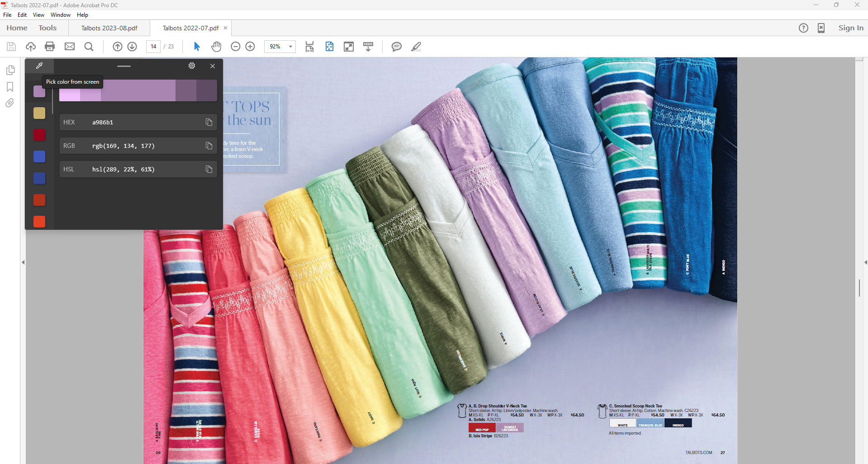Click the Zoom out minus icon
Viewport: 868px width, 464px height.
pos(235,47)
